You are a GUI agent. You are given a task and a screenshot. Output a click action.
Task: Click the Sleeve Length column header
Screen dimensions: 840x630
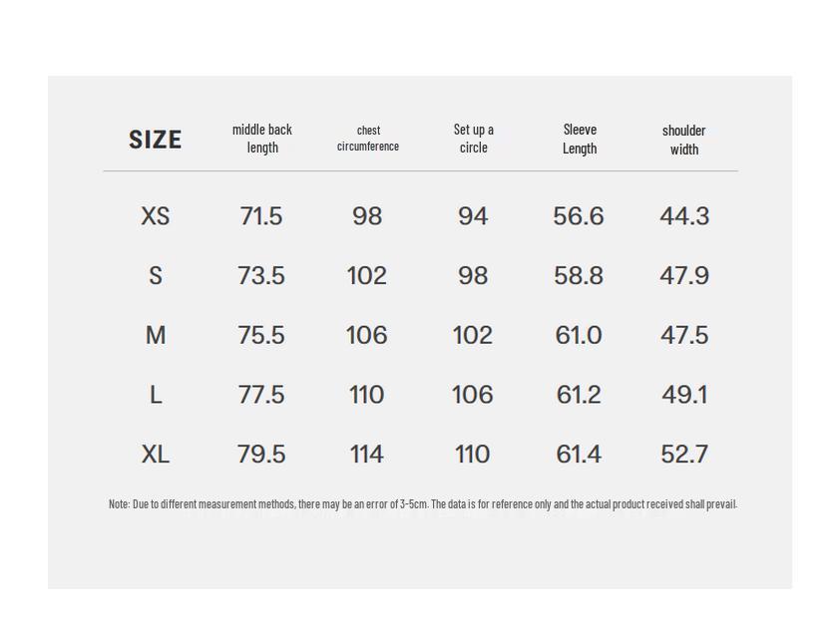tap(580, 139)
